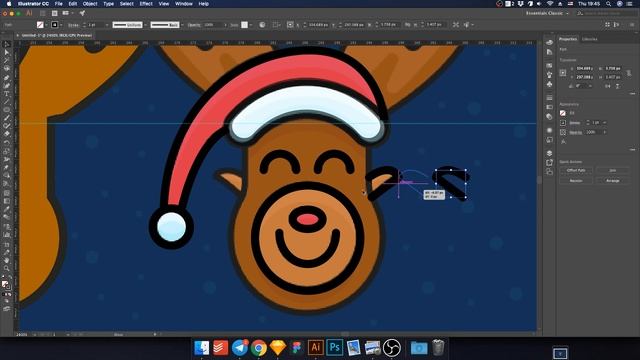Open the Stroke panel icon
This screenshot has height=360, width=640.
coord(549,98)
